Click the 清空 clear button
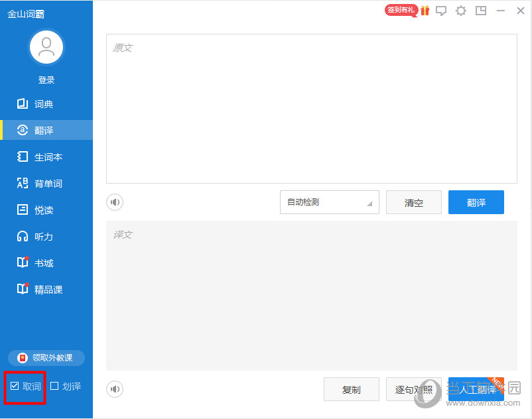Screen dimensions: 532x419 (x=413, y=202)
